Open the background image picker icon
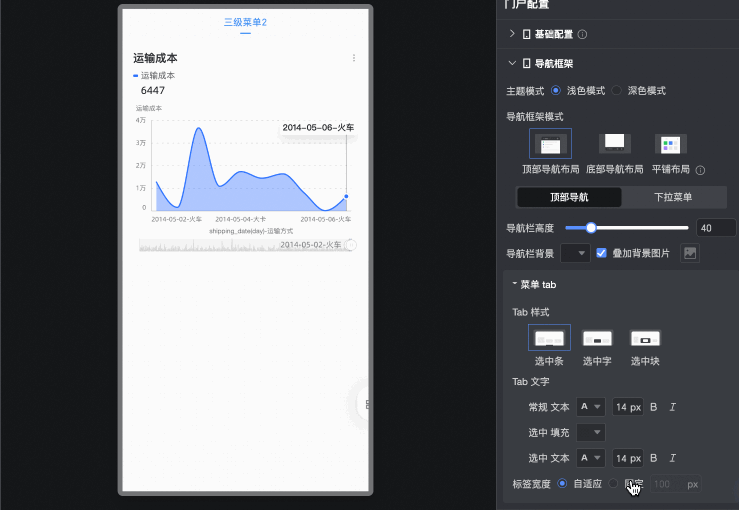Screen dimensions: 739x510 click(690, 253)
